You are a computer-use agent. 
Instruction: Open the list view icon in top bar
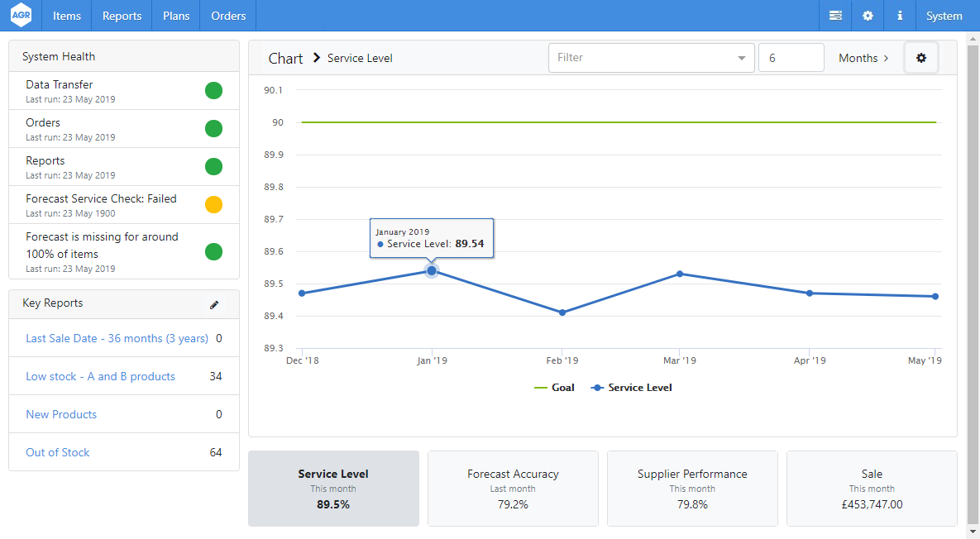835,16
